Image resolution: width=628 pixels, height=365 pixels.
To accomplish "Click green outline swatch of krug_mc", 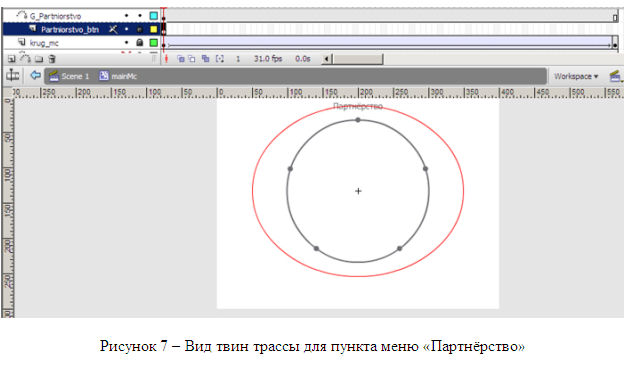I will [x=153, y=42].
